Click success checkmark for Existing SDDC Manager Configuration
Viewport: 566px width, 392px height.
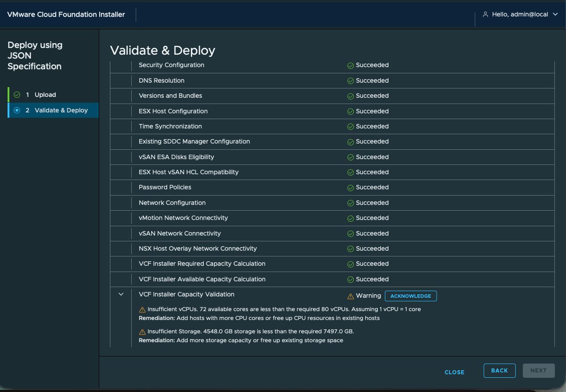click(x=351, y=142)
